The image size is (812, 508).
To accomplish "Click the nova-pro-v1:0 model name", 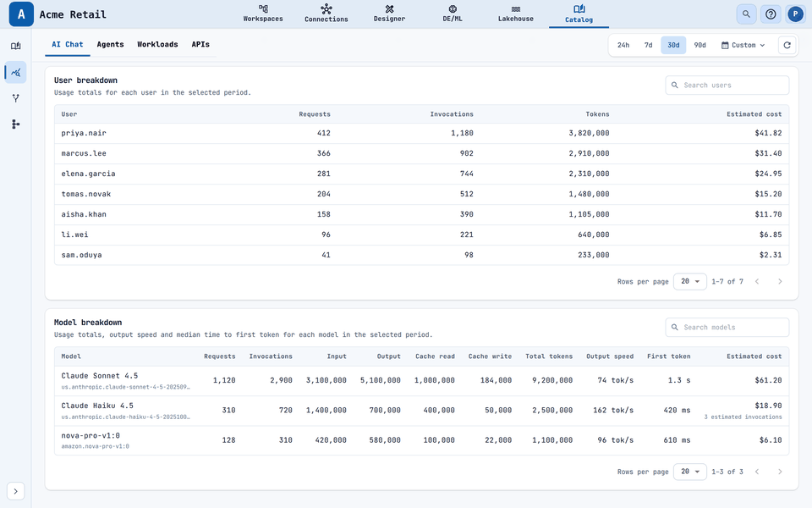I will pyautogui.click(x=91, y=435).
